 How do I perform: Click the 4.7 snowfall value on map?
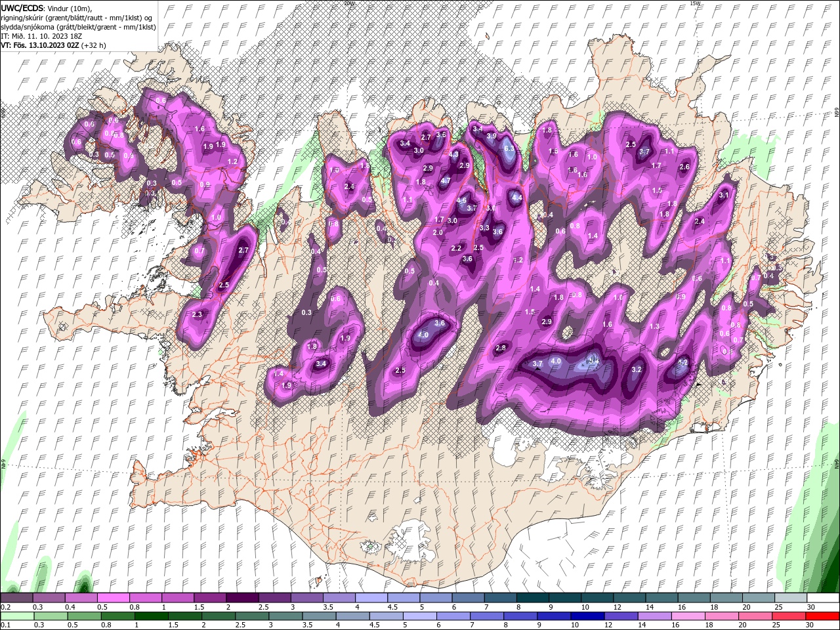click(x=446, y=181)
